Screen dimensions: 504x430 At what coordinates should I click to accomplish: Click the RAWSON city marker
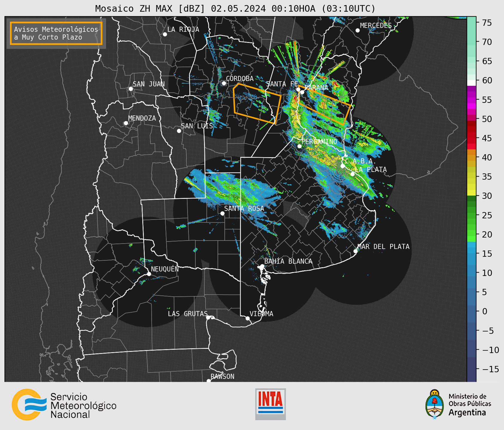[209, 381]
